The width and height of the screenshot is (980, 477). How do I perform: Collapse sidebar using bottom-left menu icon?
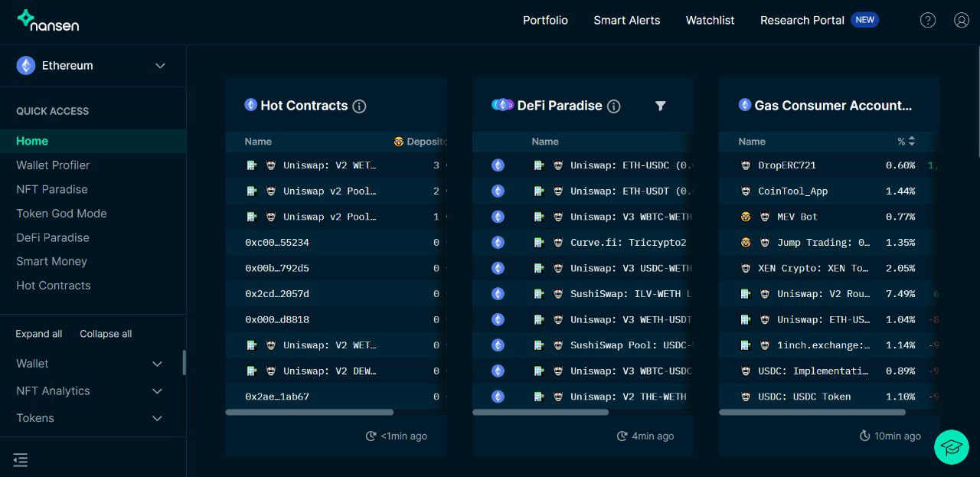(x=21, y=459)
